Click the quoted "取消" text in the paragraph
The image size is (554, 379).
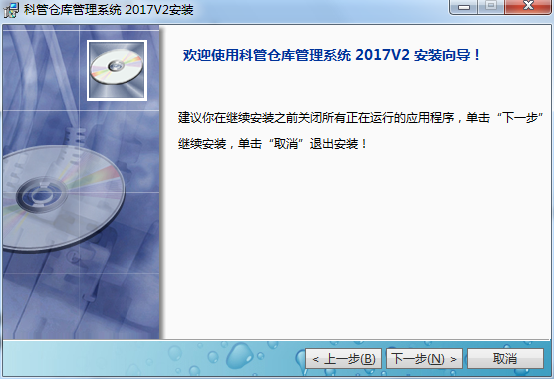click(x=286, y=144)
